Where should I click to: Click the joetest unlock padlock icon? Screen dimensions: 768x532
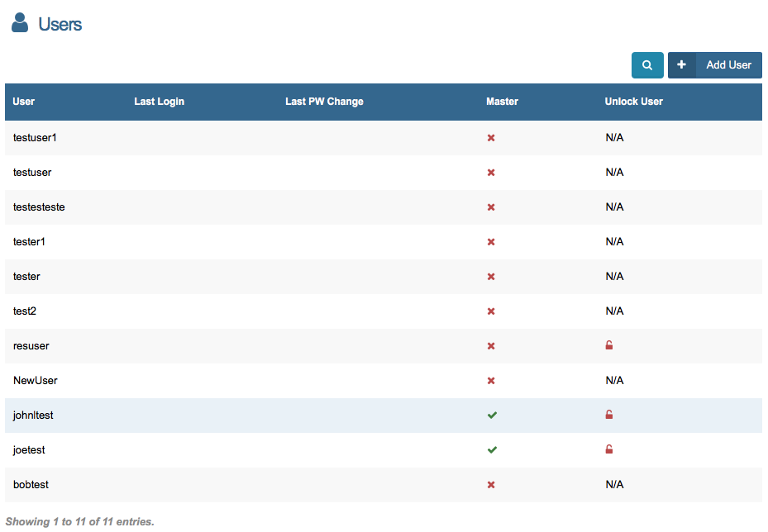(609, 450)
